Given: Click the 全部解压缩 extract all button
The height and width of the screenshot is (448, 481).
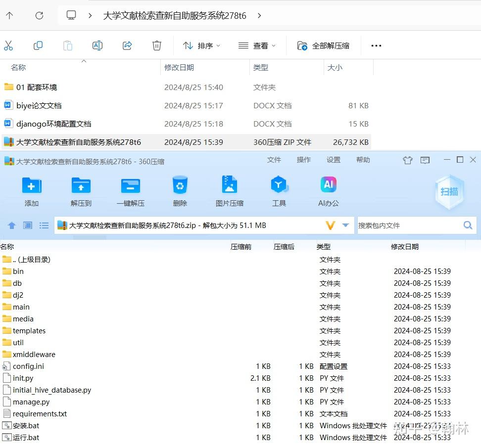Looking at the screenshot, I should pyautogui.click(x=323, y=45).
